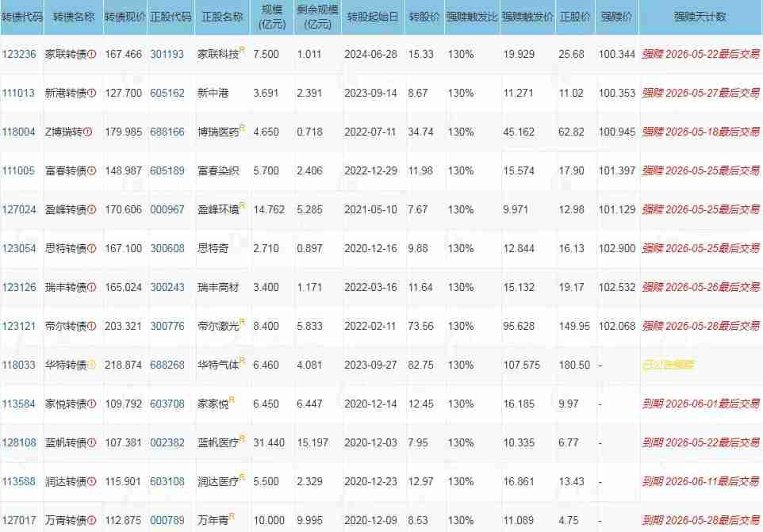Click the info icon beside 盈峰转债
Viewport: 763px width, 532px height.
click(92, 209)
